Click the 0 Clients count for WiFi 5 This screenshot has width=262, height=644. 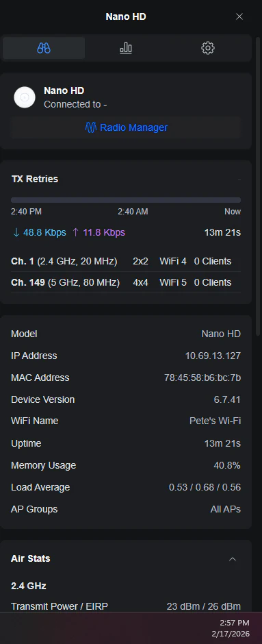212,282
